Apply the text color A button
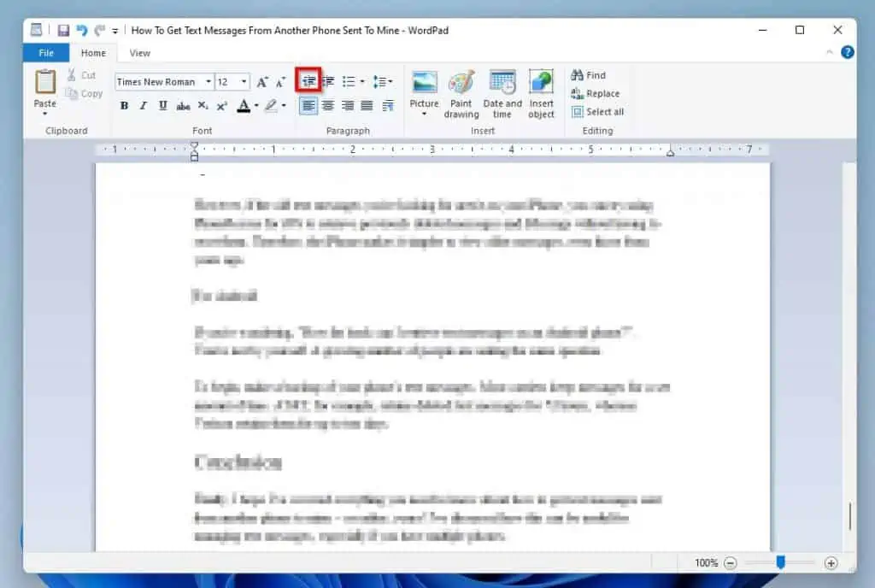 [x=244, y=105]
